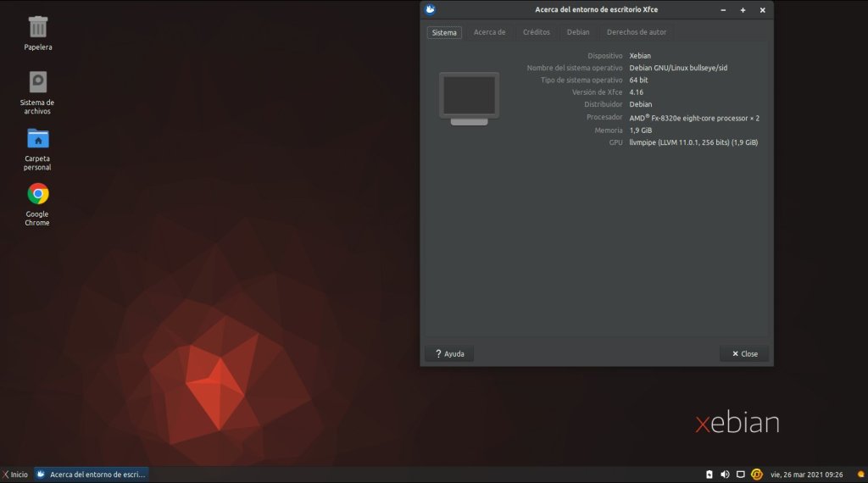The image size is (868, 483).
Task: Open the Derechos de autor tab
Action: [x=636, y=32]
